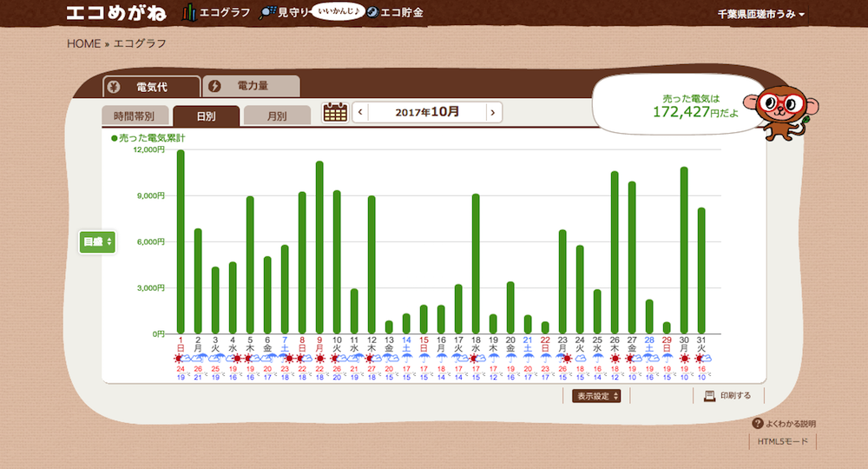Click the tall bar for day 1
Screen dimensions: 868x469
pos(181,241)
